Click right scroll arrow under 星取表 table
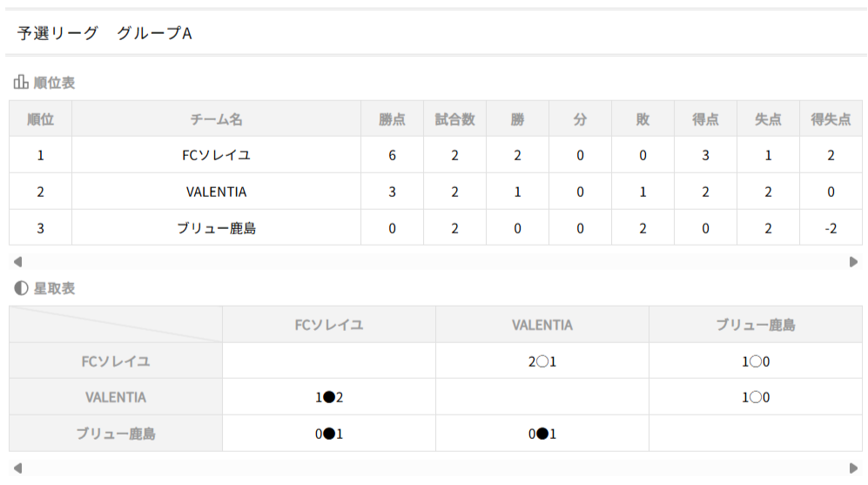 (x=853, y=468)
